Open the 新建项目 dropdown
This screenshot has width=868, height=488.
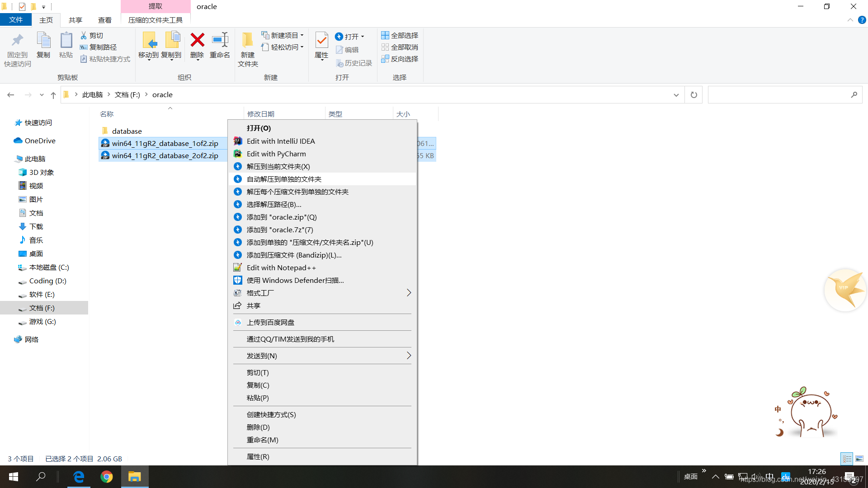283,35
